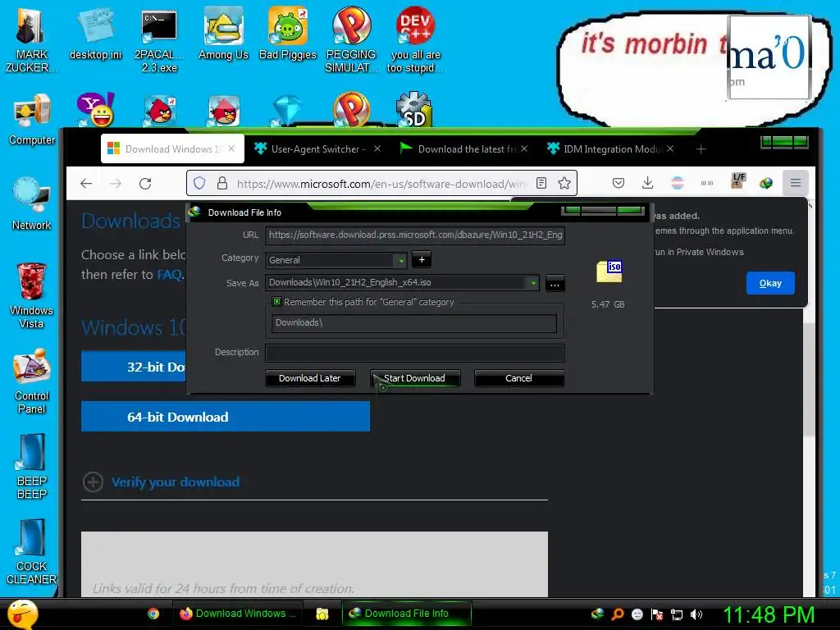The height and width of the screenshot is (630, 840).
Task: Close the User-Agent Switcher tab
Action: point(377,148)
